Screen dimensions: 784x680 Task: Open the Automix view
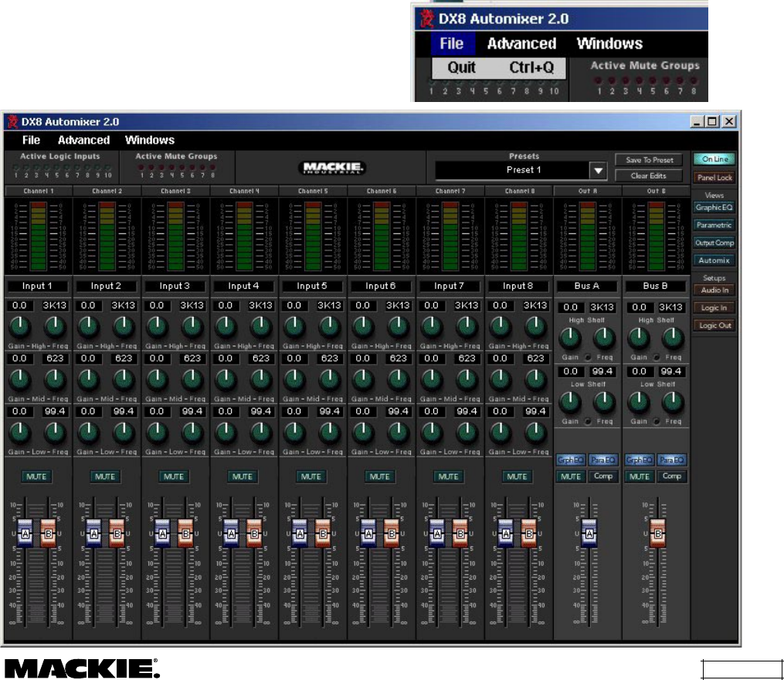[714, 260]
